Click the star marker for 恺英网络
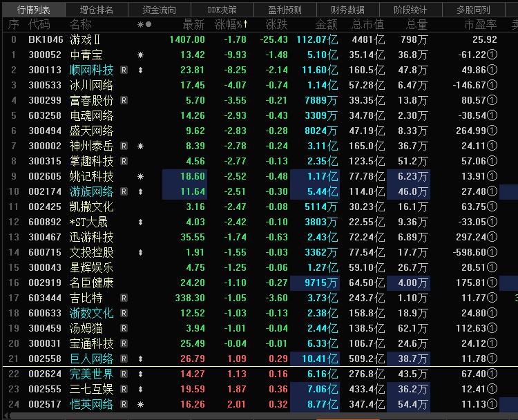The height and width of the screenshot is (420, 518). tap(140, 404)
